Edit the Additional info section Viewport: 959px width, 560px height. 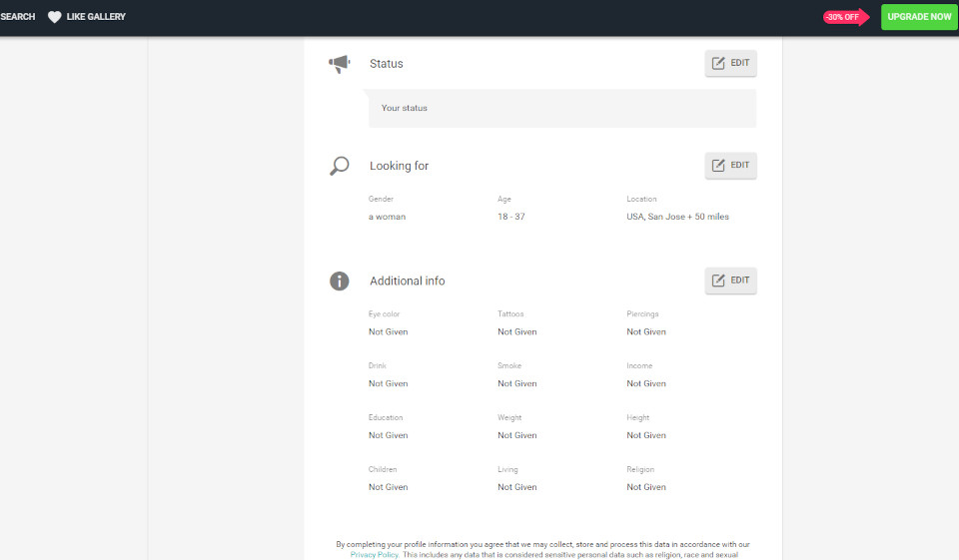(730, 280)
